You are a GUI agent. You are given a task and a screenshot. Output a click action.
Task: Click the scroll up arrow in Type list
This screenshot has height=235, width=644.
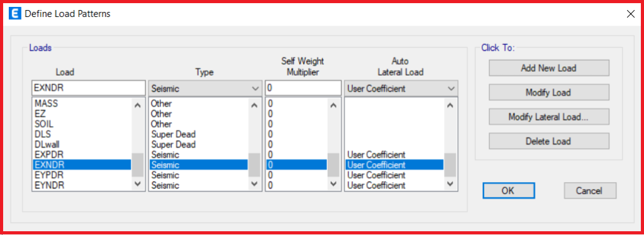pos(254,105)
